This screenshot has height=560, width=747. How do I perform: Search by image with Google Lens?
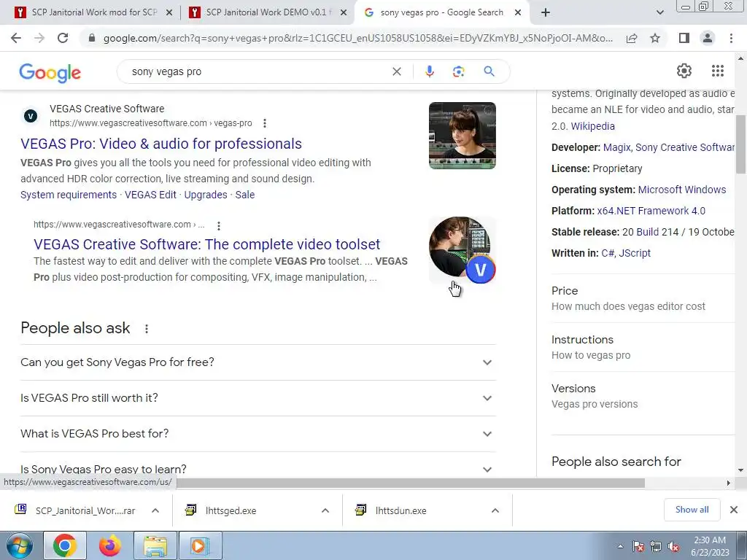458,71
